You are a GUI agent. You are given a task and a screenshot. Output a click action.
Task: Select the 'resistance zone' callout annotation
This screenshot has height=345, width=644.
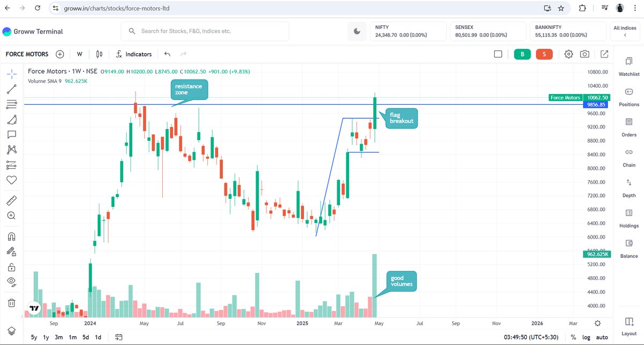[x=189, y=90]
